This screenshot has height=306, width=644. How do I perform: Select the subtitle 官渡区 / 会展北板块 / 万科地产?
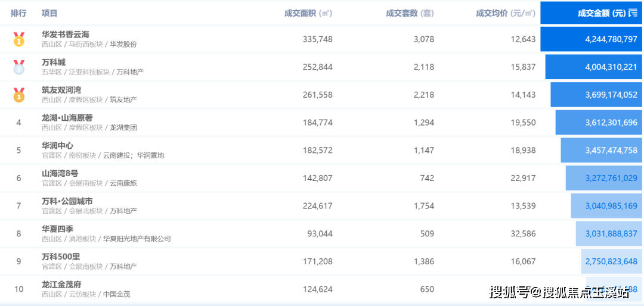tap(89, 211)
